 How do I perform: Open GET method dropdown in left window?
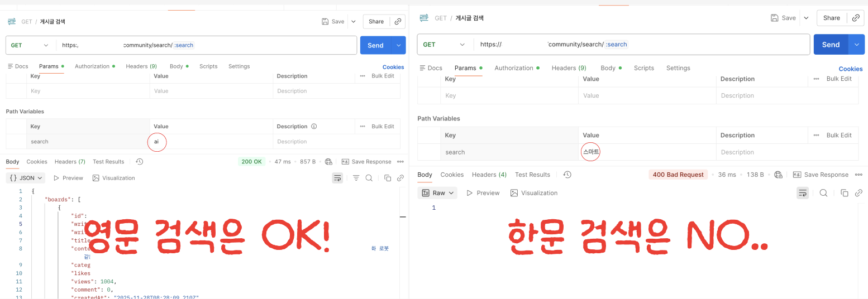point(31,45)
